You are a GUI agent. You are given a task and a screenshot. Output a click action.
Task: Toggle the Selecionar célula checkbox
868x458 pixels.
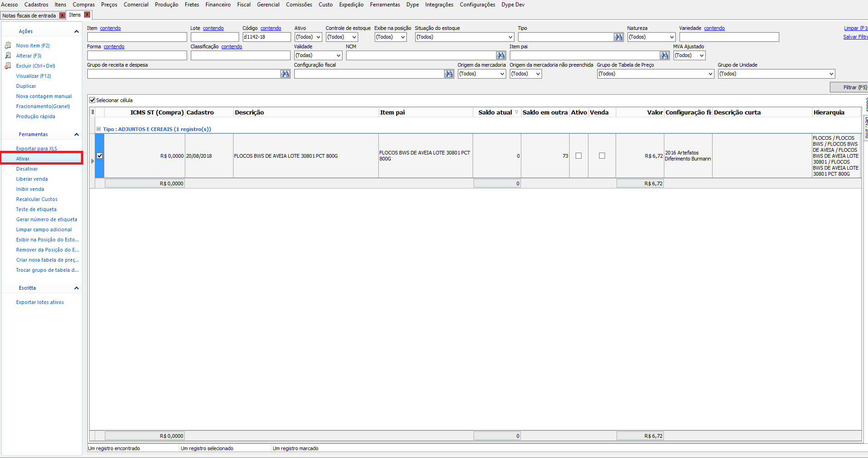[x=92, y=100]
